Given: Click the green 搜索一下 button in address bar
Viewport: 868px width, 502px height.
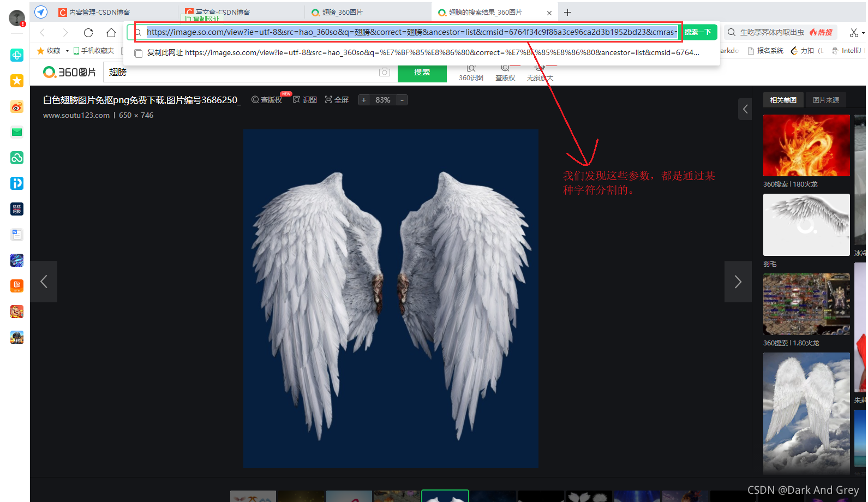Looking at the screenshot, I should pos(698,32).
